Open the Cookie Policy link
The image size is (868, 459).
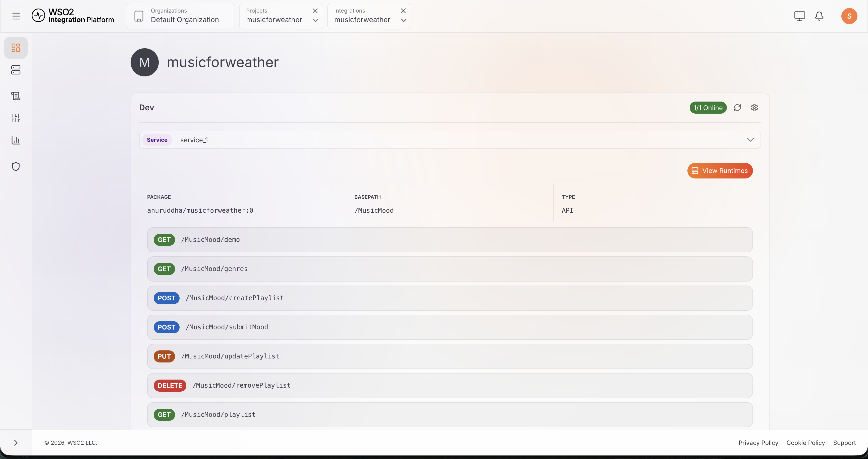point(806,443)
